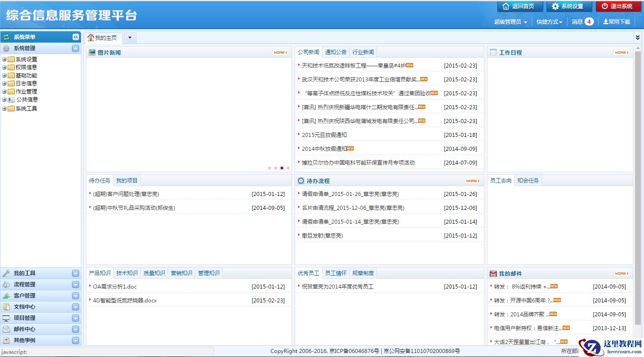Click the 邮件中心 icon in sidebar

point(6,329)
